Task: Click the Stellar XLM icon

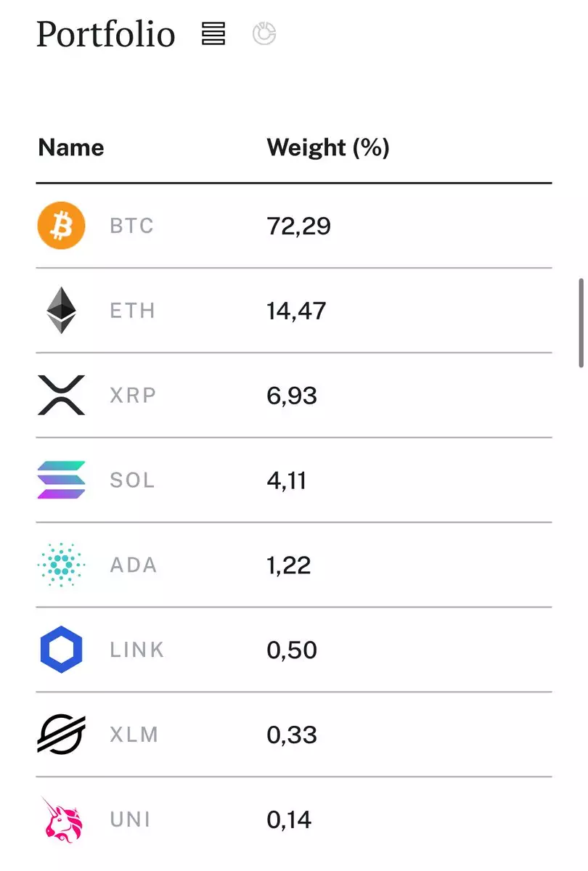Action: click(61, 735)
